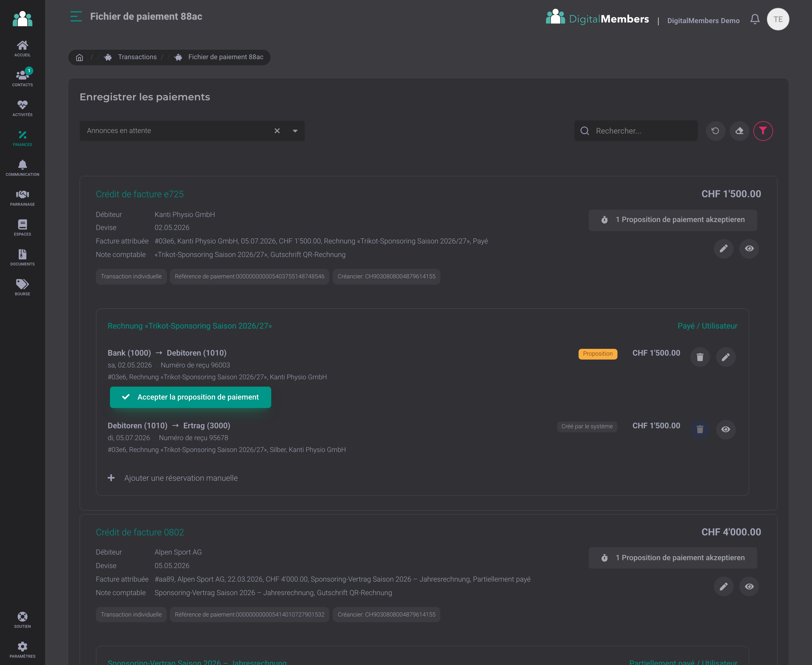Image resolution: width=812 pixels, height=665 pixels.
Task: Open Espaces section in sidebar
Action: [22, 228]
